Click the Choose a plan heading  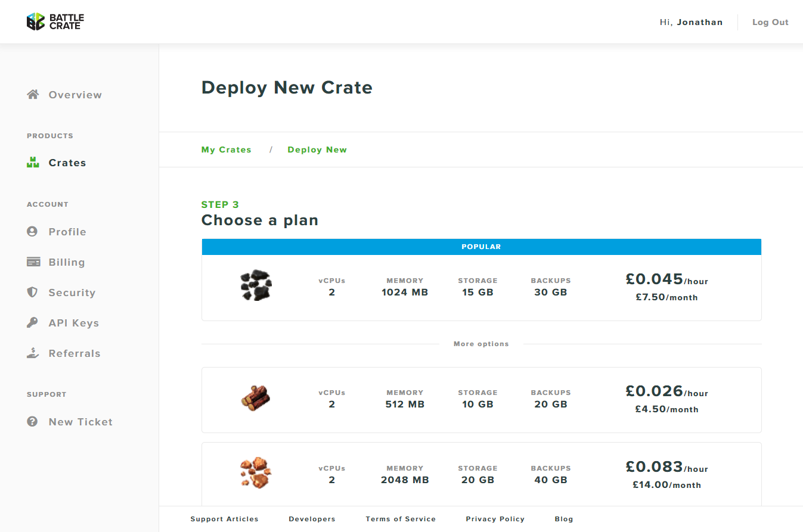tap(260, 220)
